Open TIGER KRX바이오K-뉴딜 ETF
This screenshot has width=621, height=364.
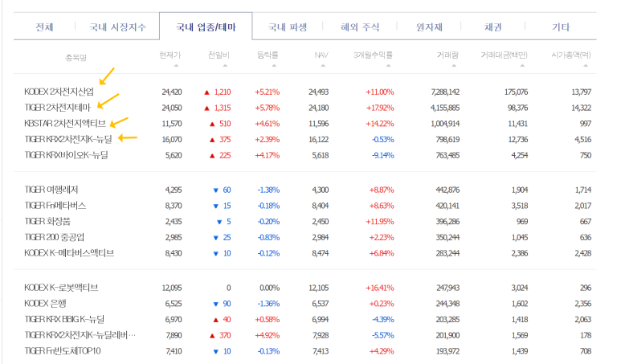pos(66,155)
